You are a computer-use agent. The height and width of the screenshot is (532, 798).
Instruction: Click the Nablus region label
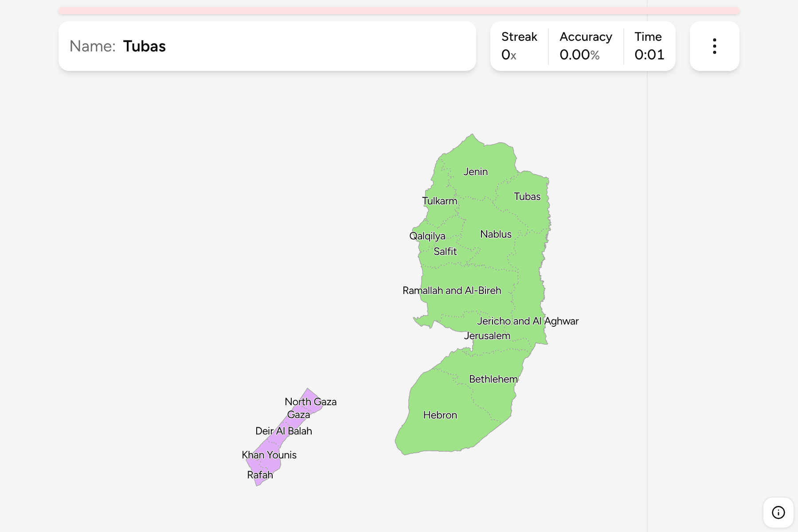(x=496, y=234)
